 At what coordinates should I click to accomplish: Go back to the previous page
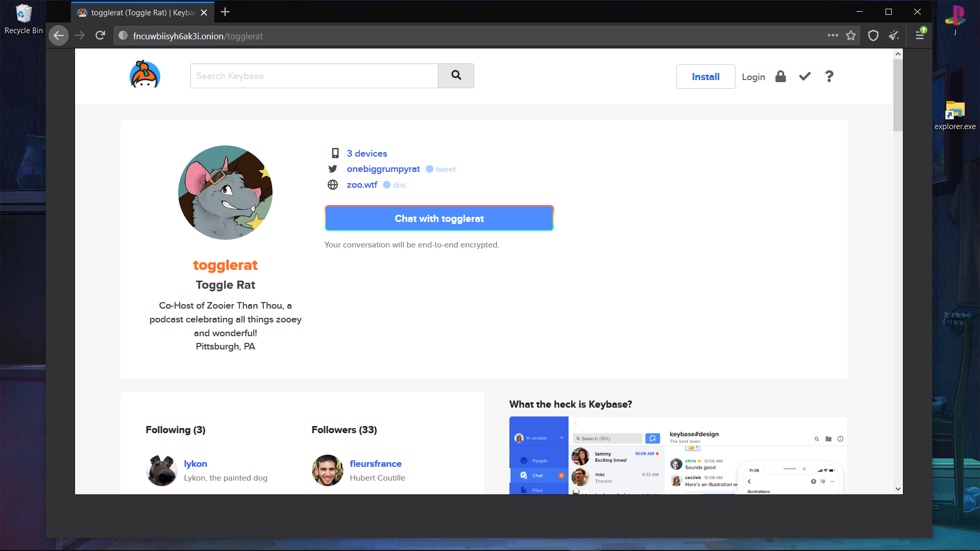tap(59, 36)
